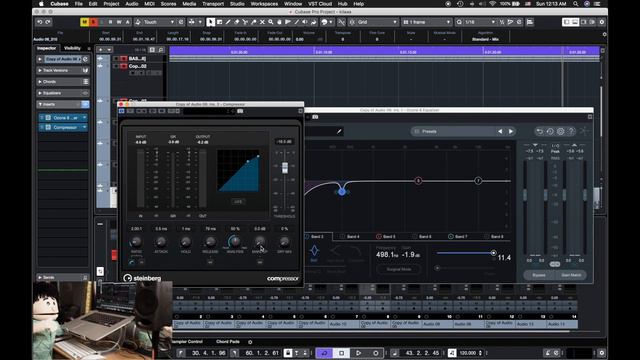Open the Ozone Presets browser
640x360 pixels.
click(x=452, y=131)
